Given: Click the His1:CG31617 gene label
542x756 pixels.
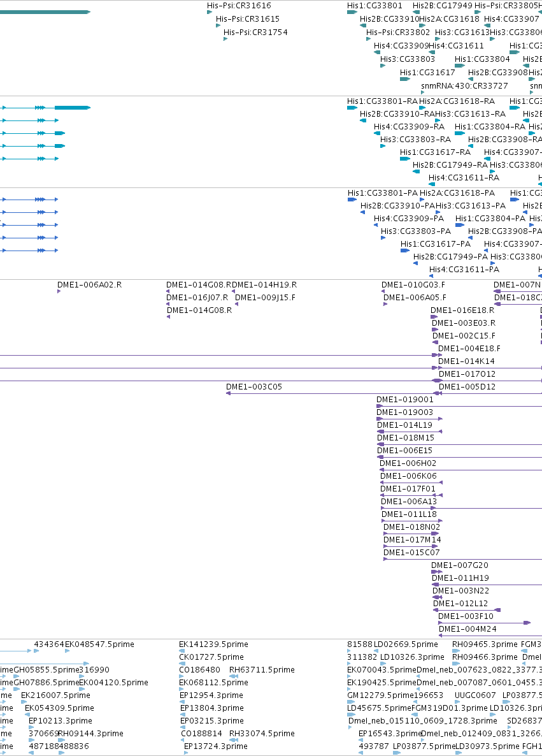Looking at the screenshot, I should tap(427, 72).
